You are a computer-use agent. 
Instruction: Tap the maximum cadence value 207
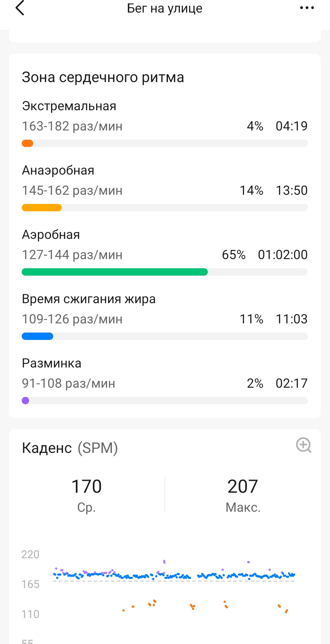(x=243, y=486)
